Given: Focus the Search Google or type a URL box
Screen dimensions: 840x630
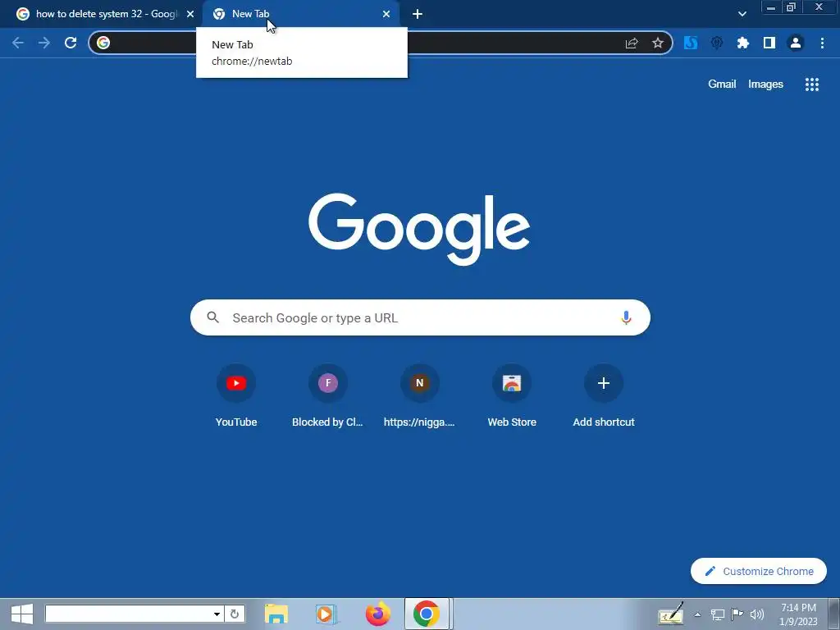Looking at the screenshot, I should pyautogui.click(x=420, y=317).
